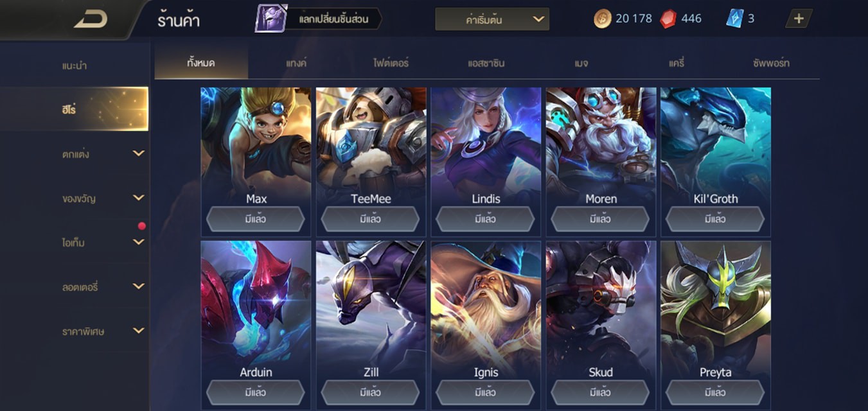Click the plus icon to add currency
Image resolution: width=868 pixels, height=411 pixels.
799,19
